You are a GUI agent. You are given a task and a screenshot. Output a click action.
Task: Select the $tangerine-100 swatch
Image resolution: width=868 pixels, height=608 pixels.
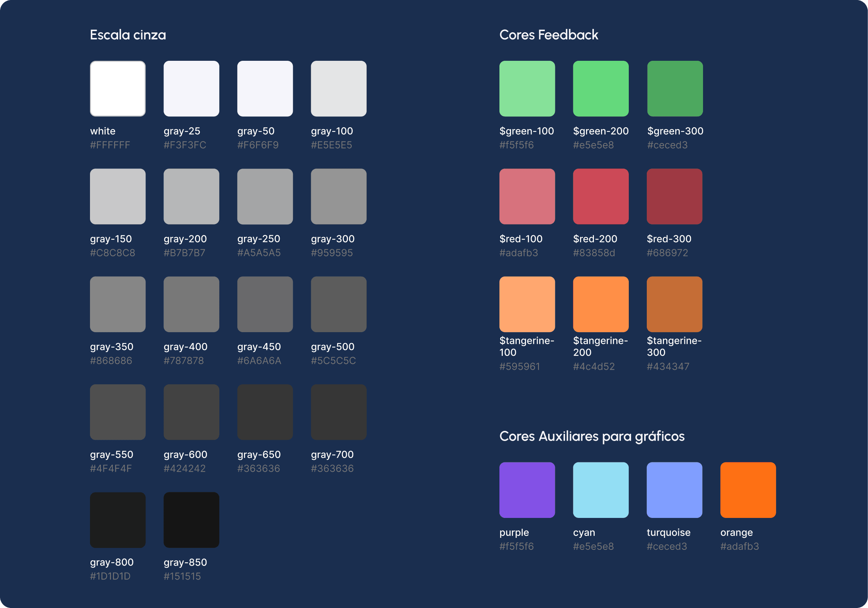(x=527, y=304)
